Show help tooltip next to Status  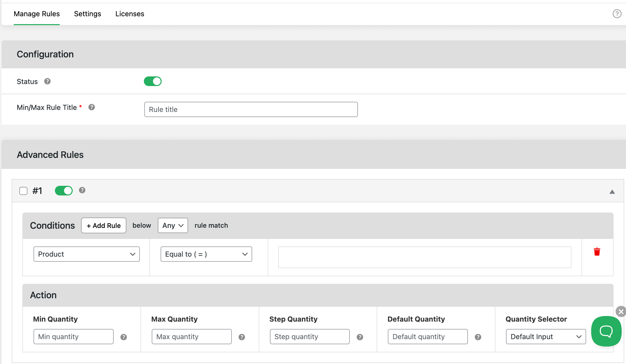tap(47, 81)
